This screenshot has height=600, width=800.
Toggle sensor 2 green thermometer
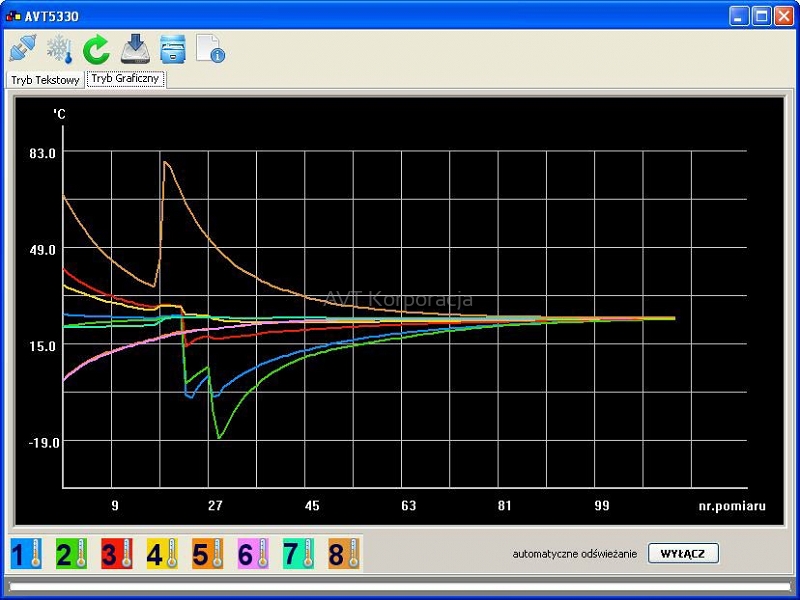click(71, 554)
